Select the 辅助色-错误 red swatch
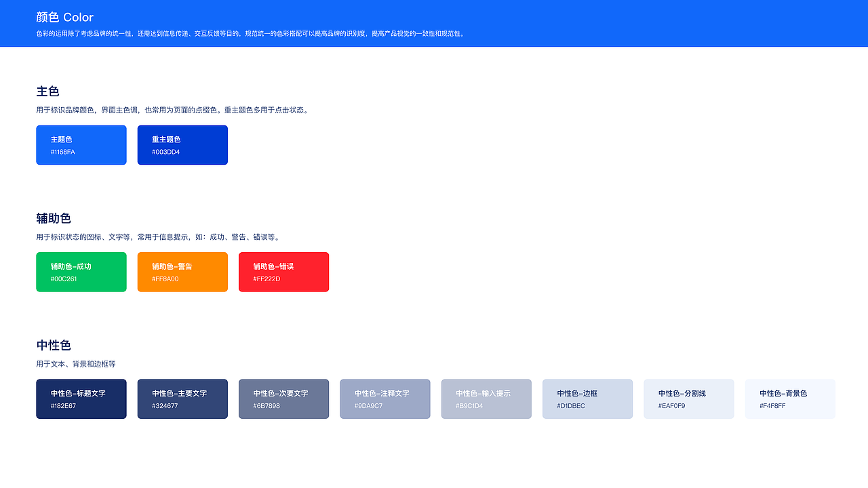868x488 pixels. point(283,272)
